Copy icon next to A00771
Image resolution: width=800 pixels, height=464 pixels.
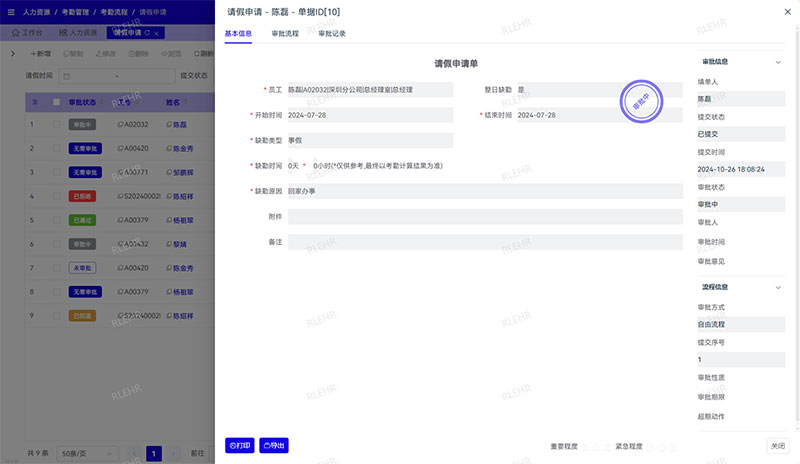(x=120, y=173)
